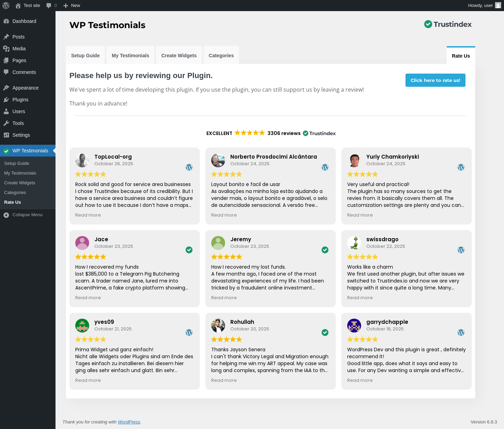Click Rohullah's profile photo

click(x=218, y=326)
